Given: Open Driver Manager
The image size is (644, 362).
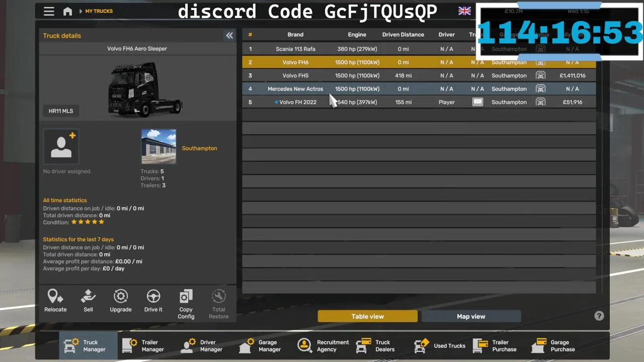Looking at the screenshot, I should tap(205, 345).
